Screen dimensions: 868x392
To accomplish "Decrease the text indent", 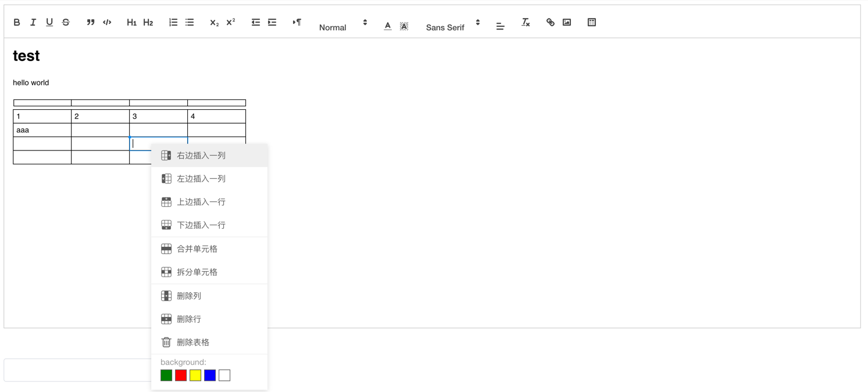I will [256, 22].
